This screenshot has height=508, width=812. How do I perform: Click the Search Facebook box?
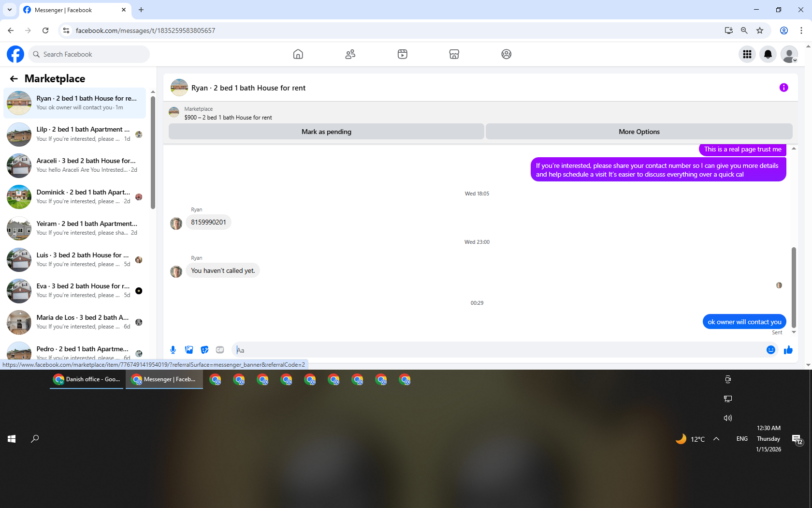(89, 54)
